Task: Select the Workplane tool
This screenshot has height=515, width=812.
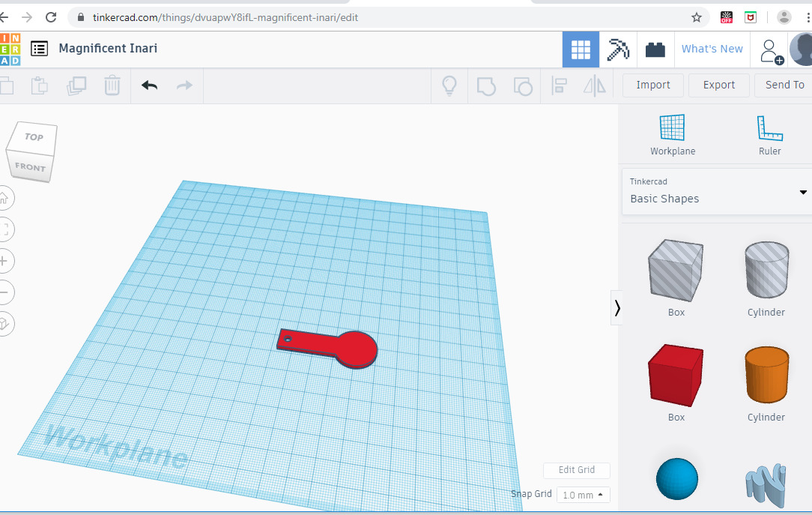Action: 672,135
